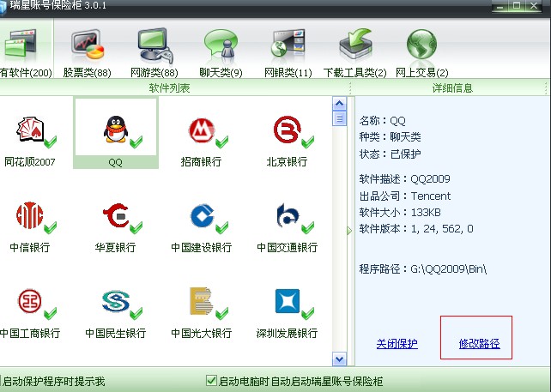Select the 中国民生银行 icon
This screenshot has width=551, height=392.
point(116,301)
